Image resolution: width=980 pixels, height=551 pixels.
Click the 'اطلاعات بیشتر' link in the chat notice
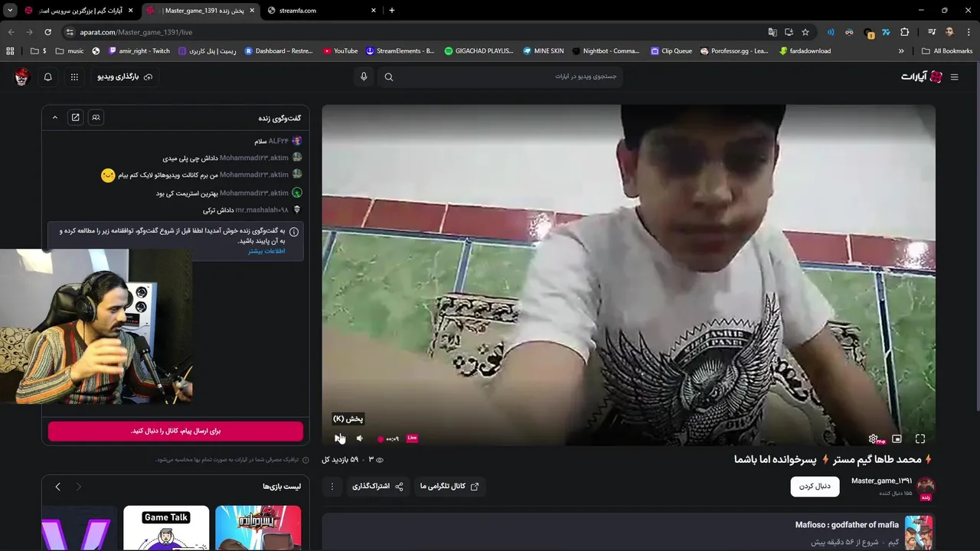pos(266,251)
